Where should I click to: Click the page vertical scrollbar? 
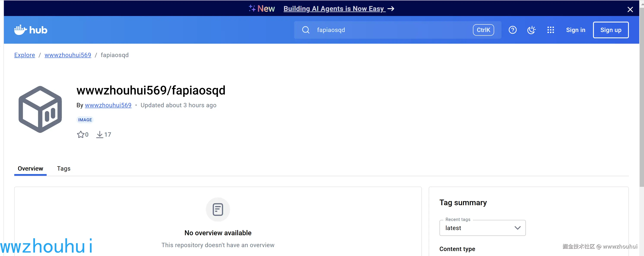641,98
